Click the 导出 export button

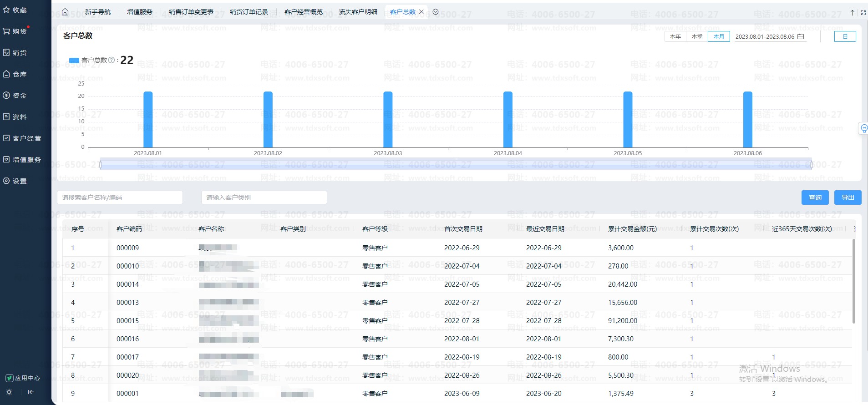point(848,197)
